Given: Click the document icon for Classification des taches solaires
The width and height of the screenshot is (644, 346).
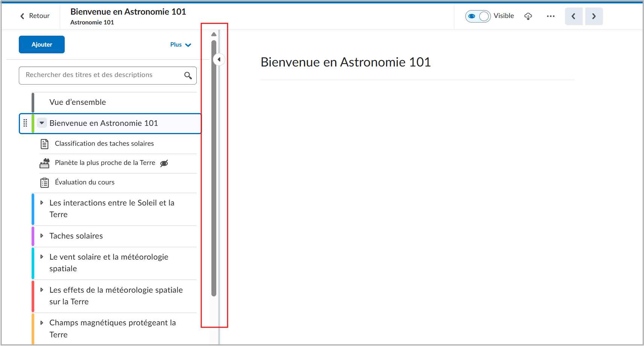Looking at the screenshot, I should coord(44,144).
